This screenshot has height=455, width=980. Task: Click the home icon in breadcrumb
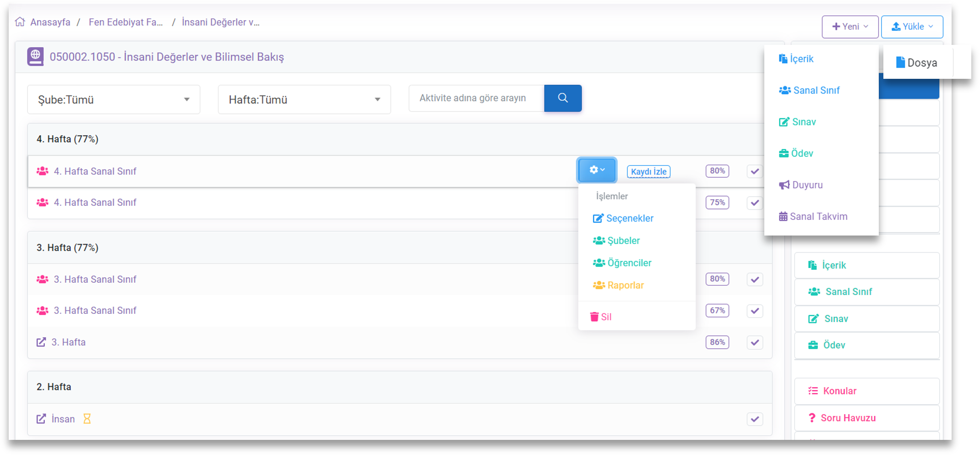click(20, 22)
